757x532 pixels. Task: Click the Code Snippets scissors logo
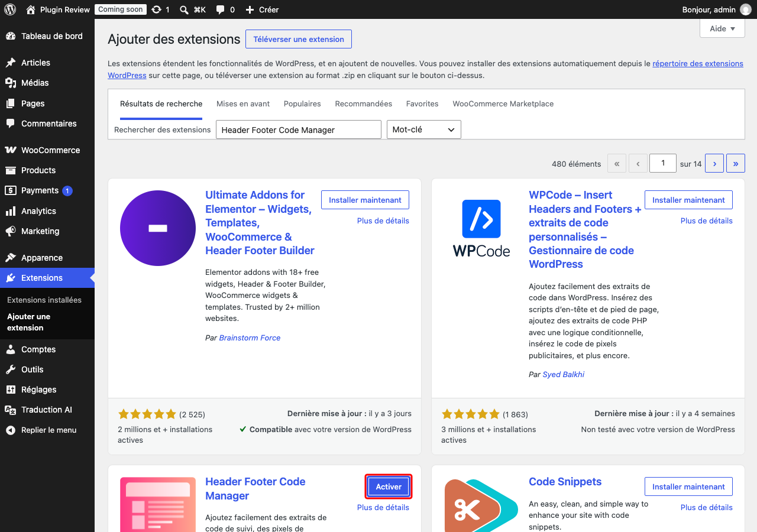481,505
